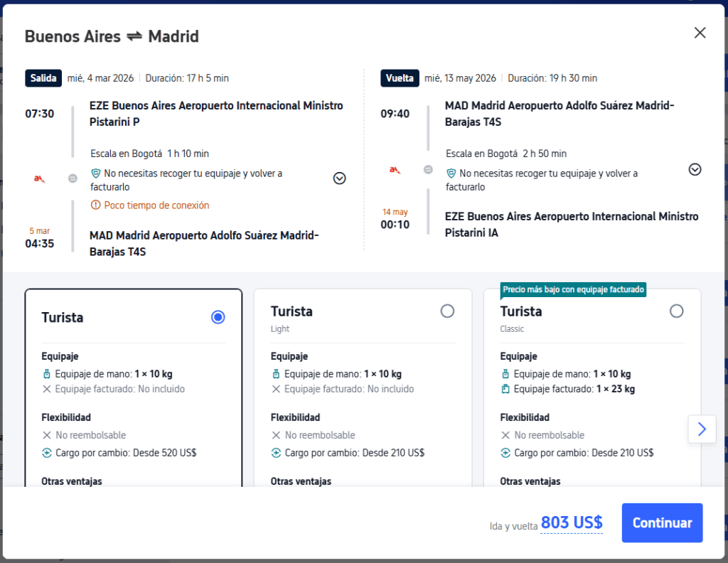Select the first Turista fare radio button

click(218, 317)
